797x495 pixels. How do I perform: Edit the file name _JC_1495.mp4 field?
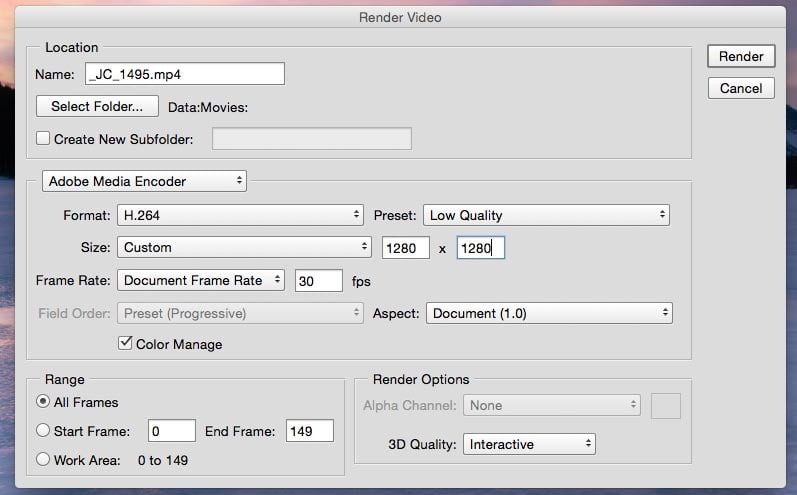pos(185,74)
